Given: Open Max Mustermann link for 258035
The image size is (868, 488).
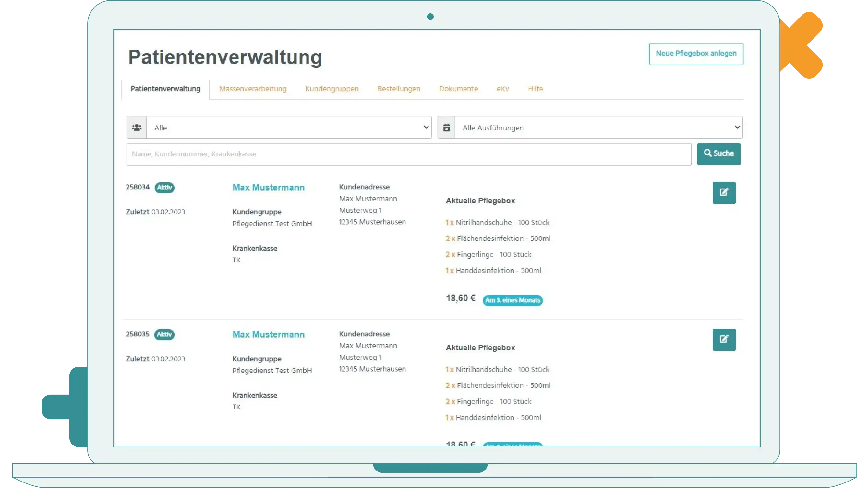Looking at the screenshot, I should coord(269,335).
